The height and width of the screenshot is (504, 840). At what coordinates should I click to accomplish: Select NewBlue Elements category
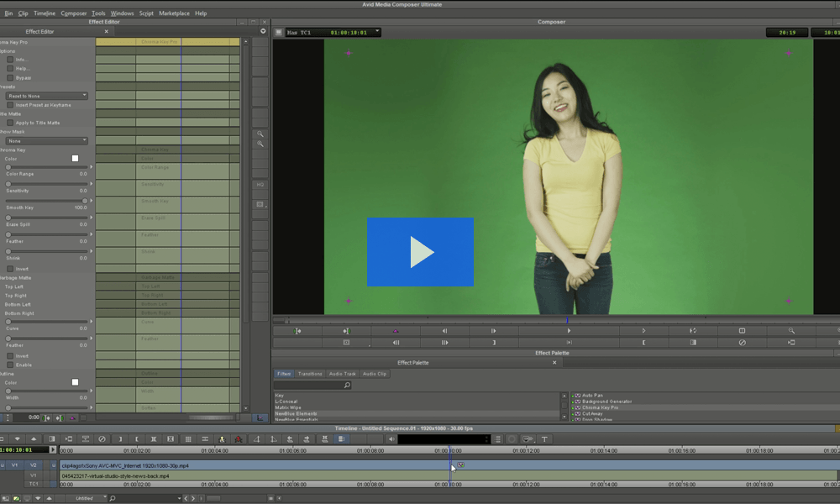(296, 413)
